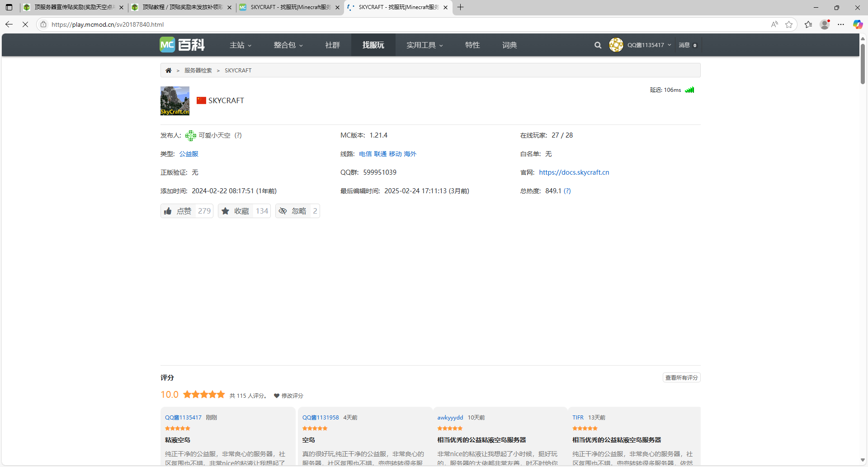Click the question mark next to 总热度
The height and width of the screenshot is (467, 868).
point(567,191)
